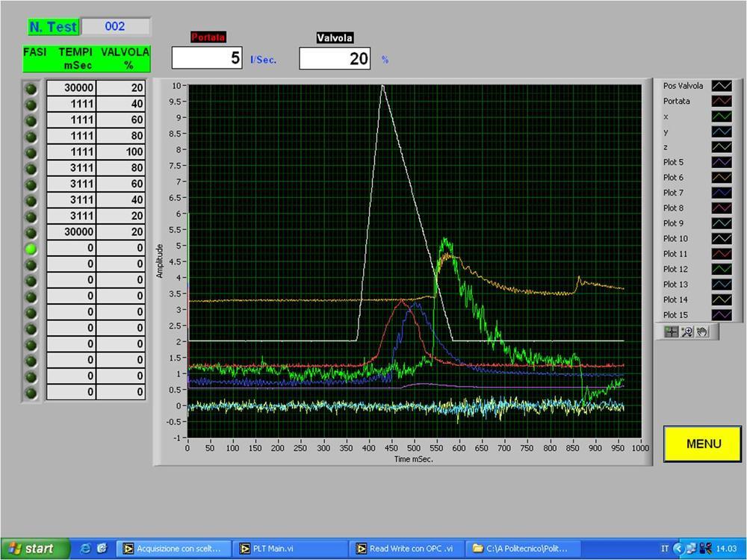Launch Internet Explorer from the quick launch bar
747x560 pixels.
[x=85, y=548]
